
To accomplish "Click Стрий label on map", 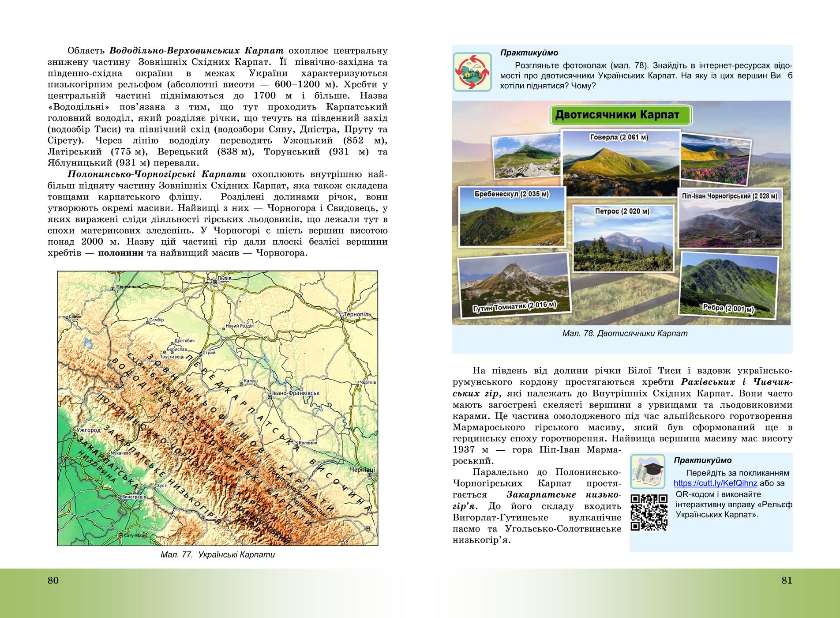I will tap(209, 353).
